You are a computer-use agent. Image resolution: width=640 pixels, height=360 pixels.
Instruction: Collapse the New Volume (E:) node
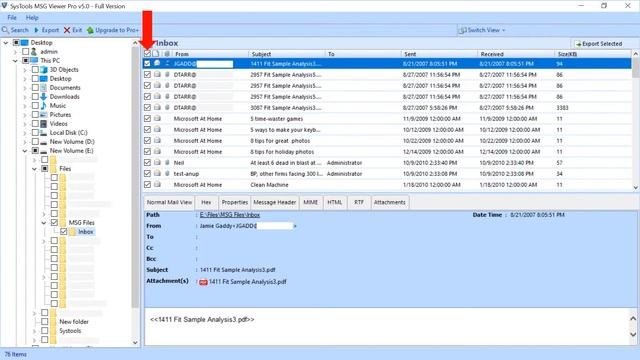coord(25,151)
